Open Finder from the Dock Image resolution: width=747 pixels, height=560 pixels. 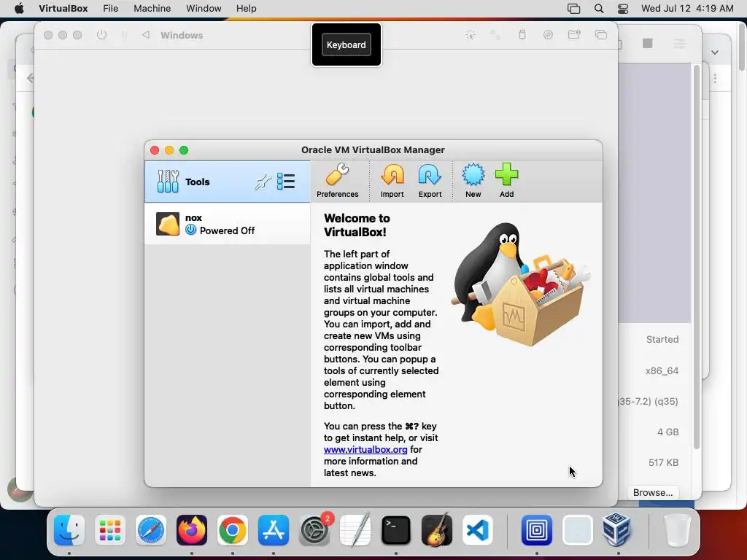(x=69, y=530)
